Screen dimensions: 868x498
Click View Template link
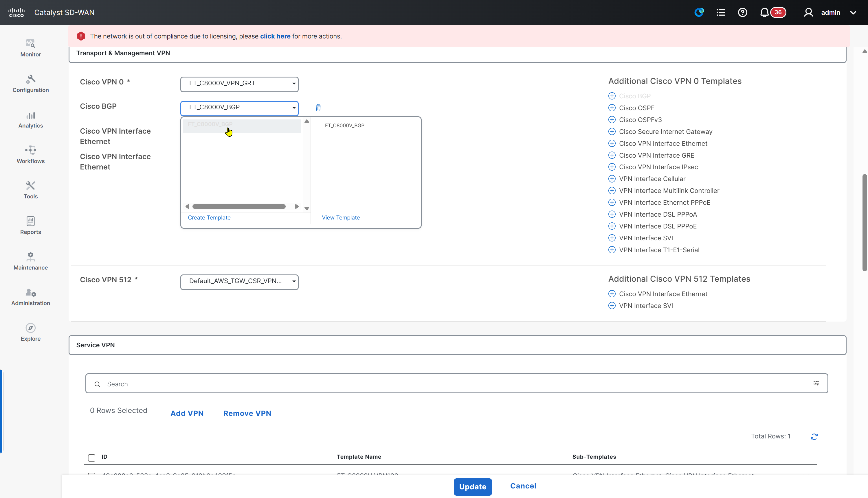tap(341, 217)
